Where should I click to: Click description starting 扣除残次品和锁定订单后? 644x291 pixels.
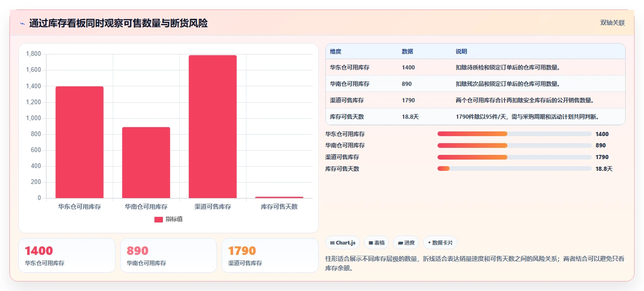coord(508,84)
